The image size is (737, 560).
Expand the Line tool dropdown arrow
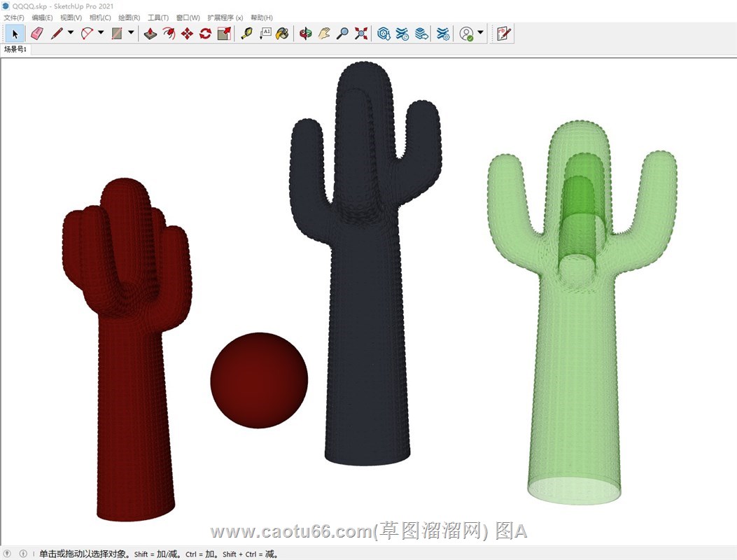(70, 33)
